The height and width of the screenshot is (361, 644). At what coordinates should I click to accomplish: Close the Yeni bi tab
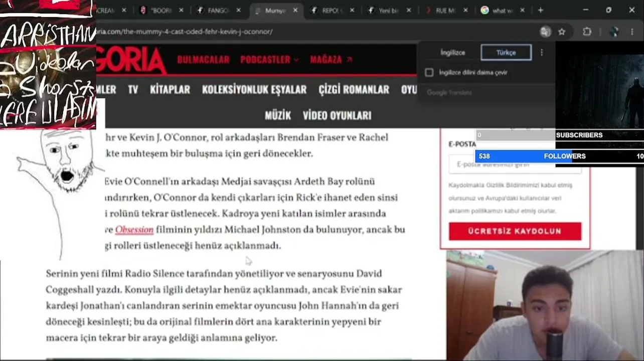click(x=409, y=10)
